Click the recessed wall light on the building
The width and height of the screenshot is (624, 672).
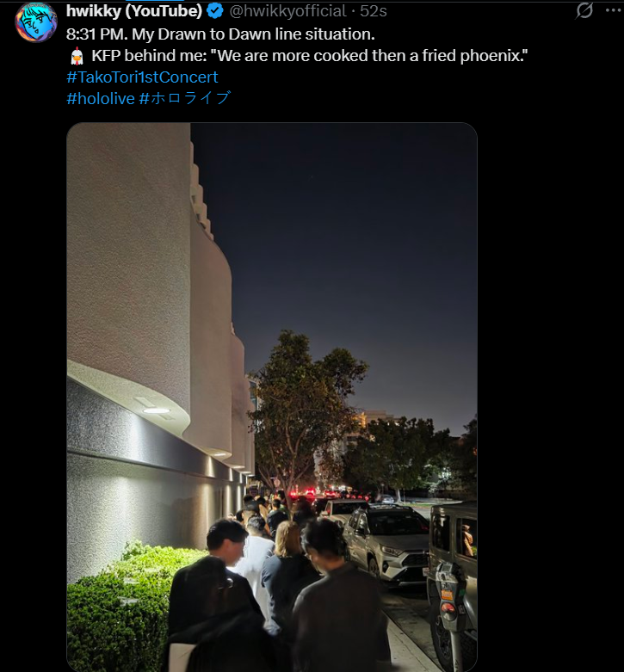click(x=156, y=410)
